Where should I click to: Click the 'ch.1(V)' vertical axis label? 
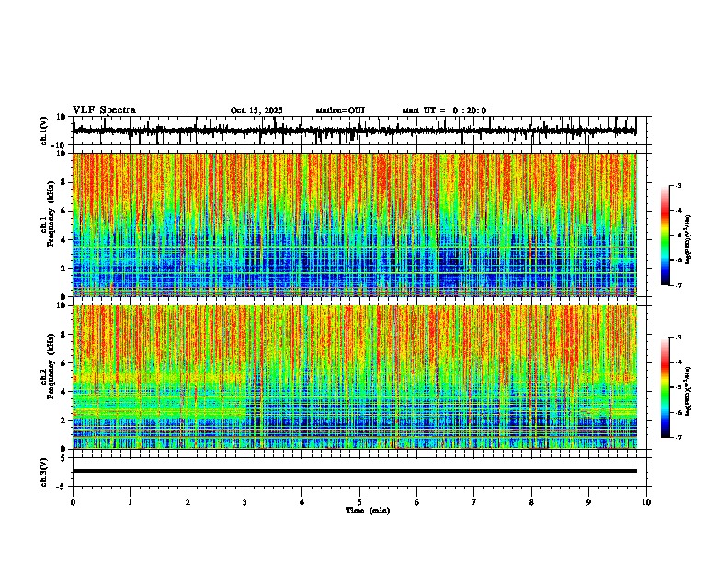[x=44, y=131]
